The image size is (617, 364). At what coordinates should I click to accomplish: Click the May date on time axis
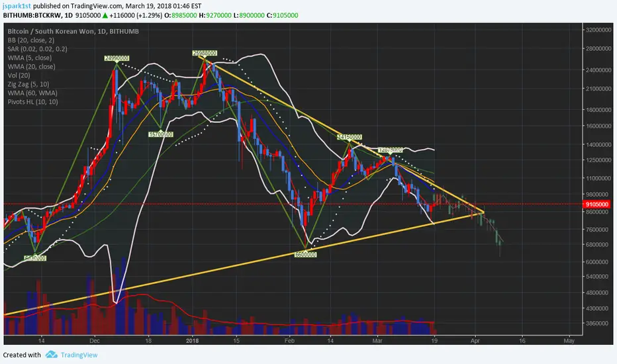[x=569, y=341]
